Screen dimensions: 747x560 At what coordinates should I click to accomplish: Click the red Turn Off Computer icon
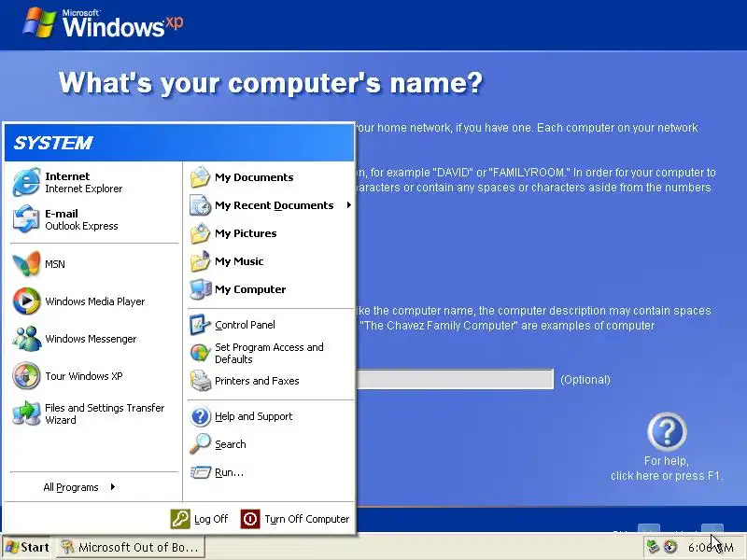click(x=250, y=519)
